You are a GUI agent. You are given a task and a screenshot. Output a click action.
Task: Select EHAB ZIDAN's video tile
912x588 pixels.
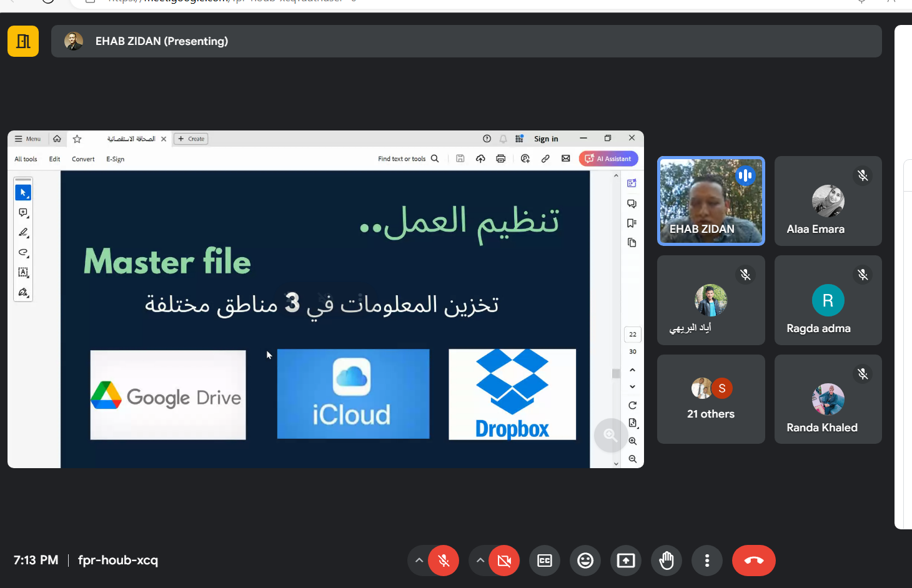coord(711,201)
